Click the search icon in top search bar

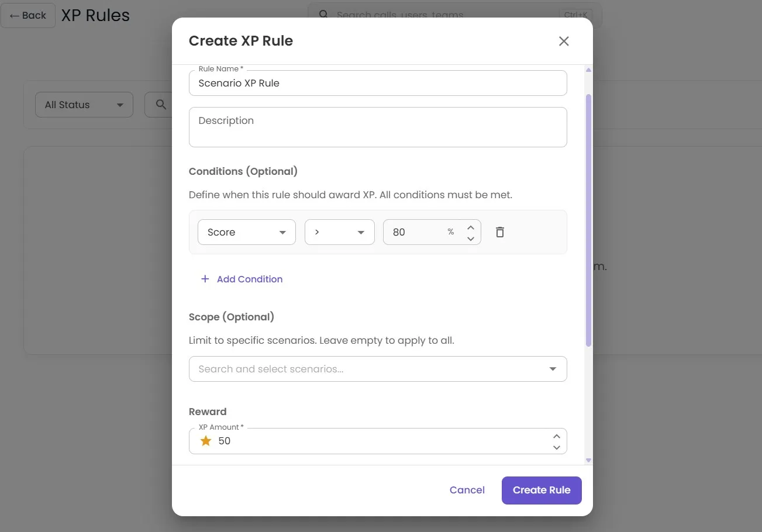pyautogui.click(x=323, y=15)
